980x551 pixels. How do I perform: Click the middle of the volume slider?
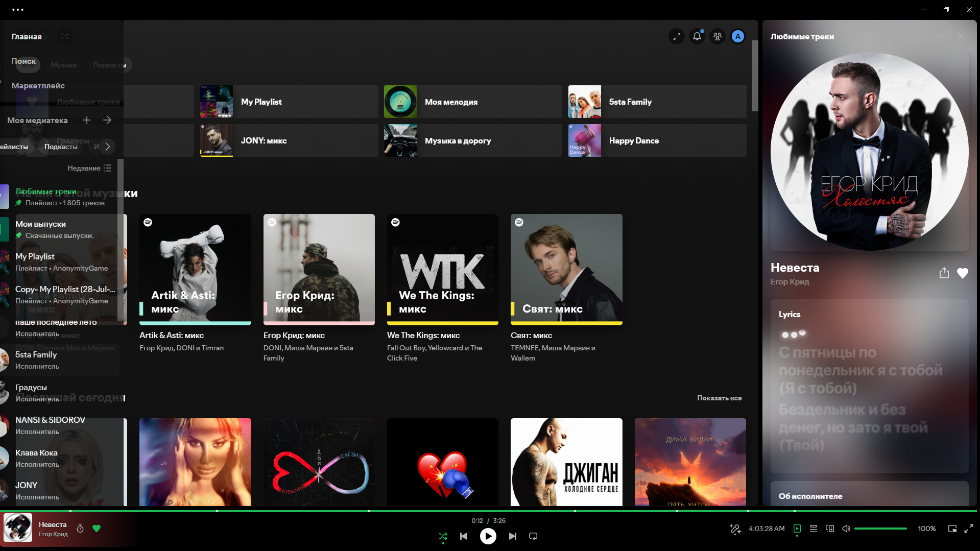pos(880,529)
